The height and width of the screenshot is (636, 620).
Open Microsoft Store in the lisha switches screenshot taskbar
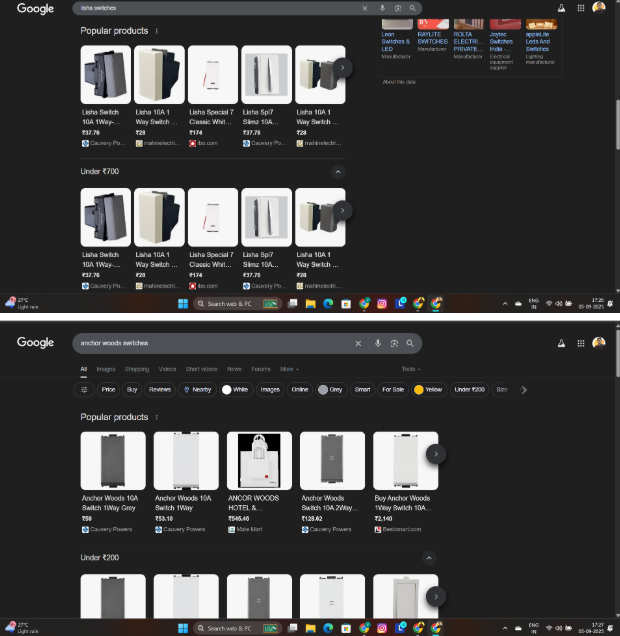346,303
